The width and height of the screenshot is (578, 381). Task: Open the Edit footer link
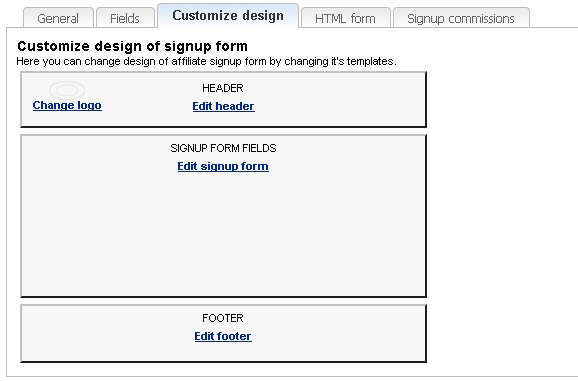pos(223,336)
